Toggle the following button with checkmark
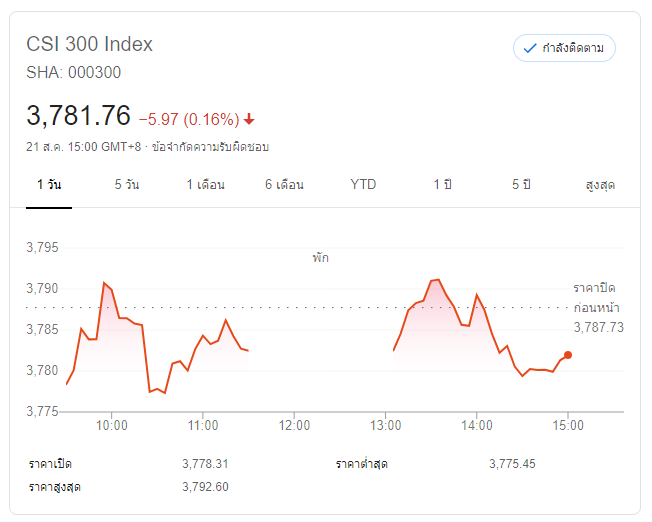The height and width of the screenshot is (522, 652). 564,47
